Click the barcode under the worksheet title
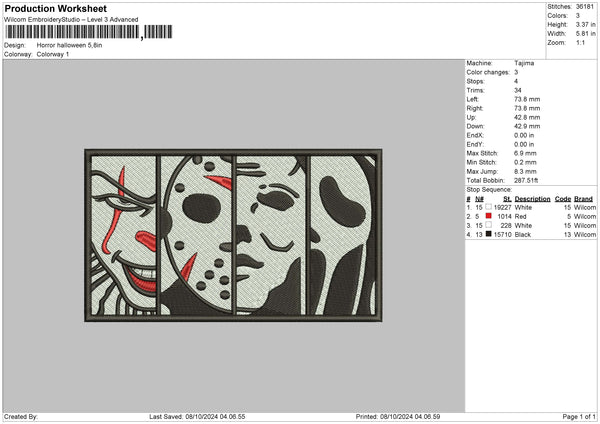 tap(89, 32)
